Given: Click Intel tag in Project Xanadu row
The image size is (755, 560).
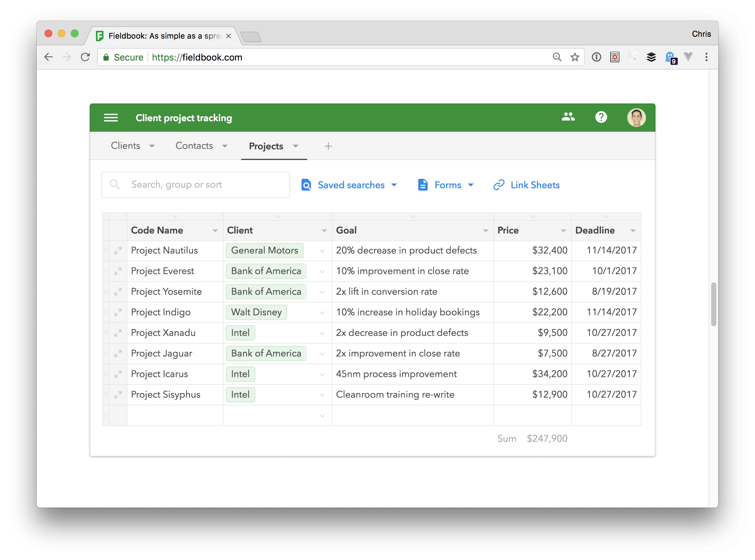Looking at the screenshot, I should click(240, 333).
